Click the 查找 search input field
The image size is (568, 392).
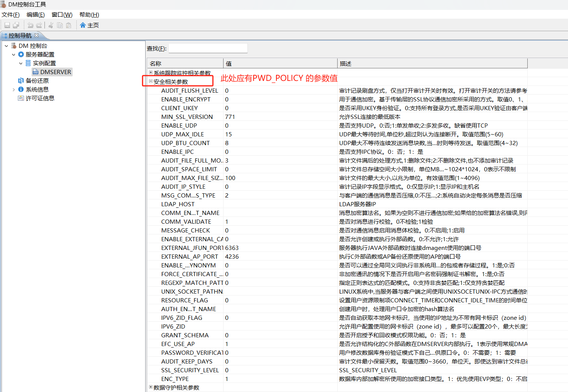click(x=208, y=48)
